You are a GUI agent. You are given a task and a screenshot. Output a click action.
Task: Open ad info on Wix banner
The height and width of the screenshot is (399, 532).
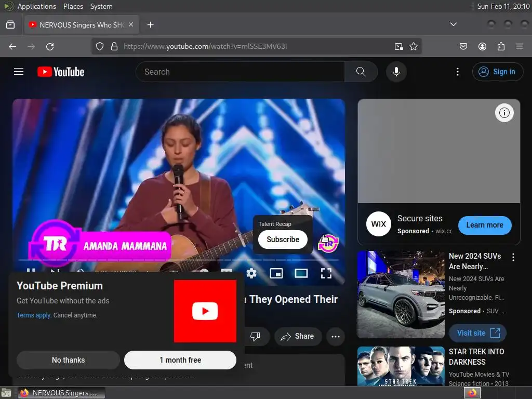pos(504,113)
